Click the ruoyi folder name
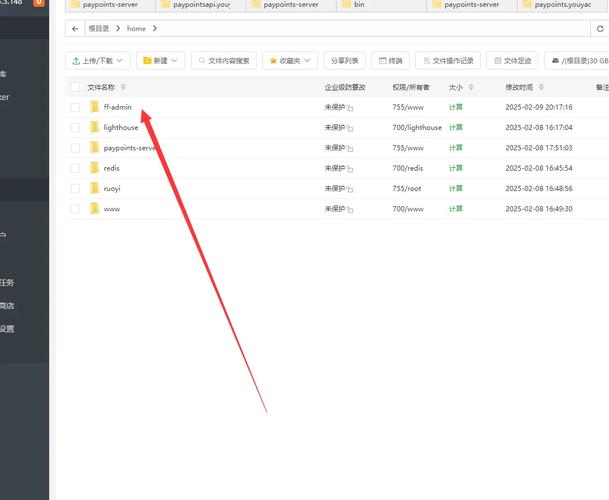This screenshot has height=500, width=609. click(112, 189)
